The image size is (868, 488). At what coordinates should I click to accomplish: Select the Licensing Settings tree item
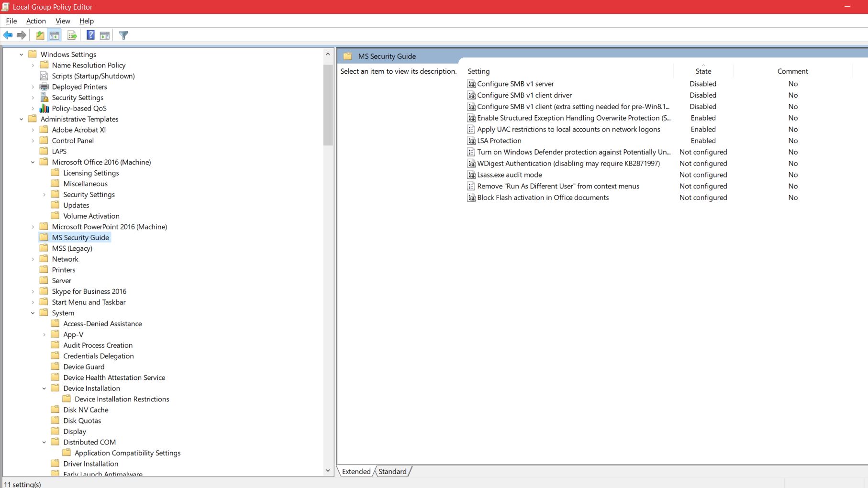(x=91, y=173)
